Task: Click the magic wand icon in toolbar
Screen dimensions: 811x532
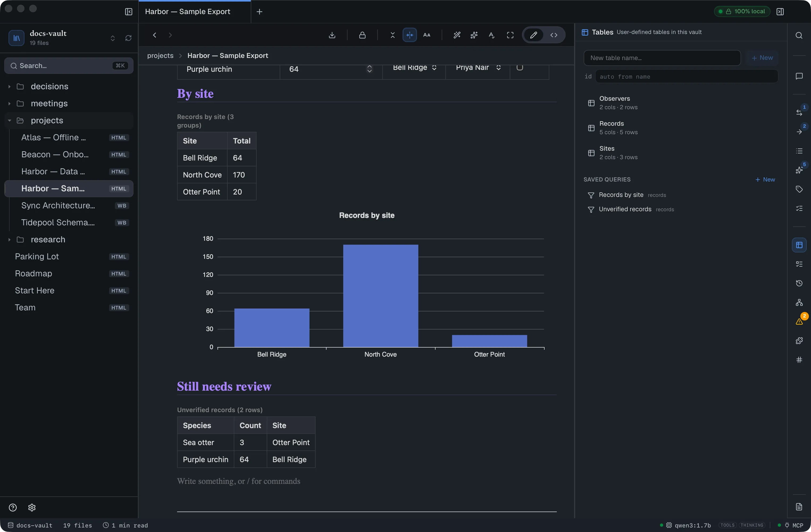Action: [457, 35]
